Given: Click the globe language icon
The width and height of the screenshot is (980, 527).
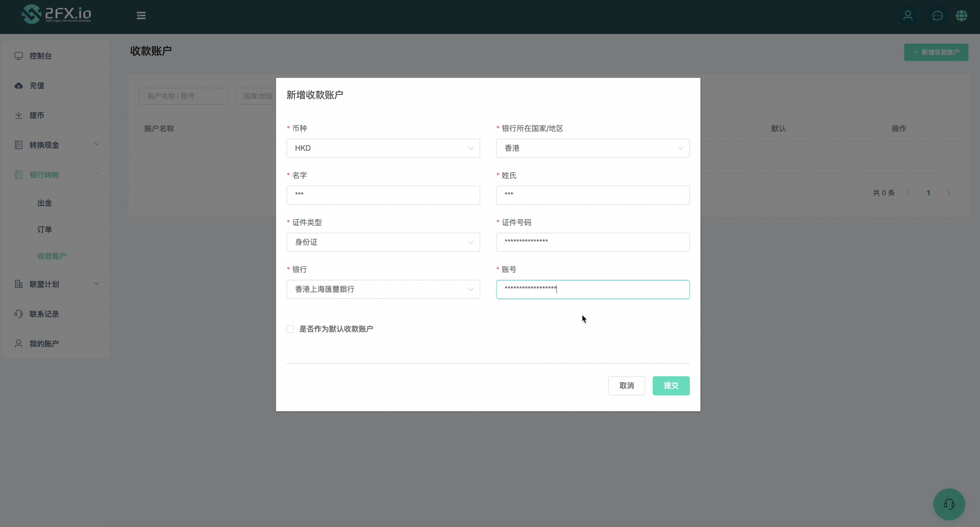Looking at the screenshot, I should [x=961, y=16].
